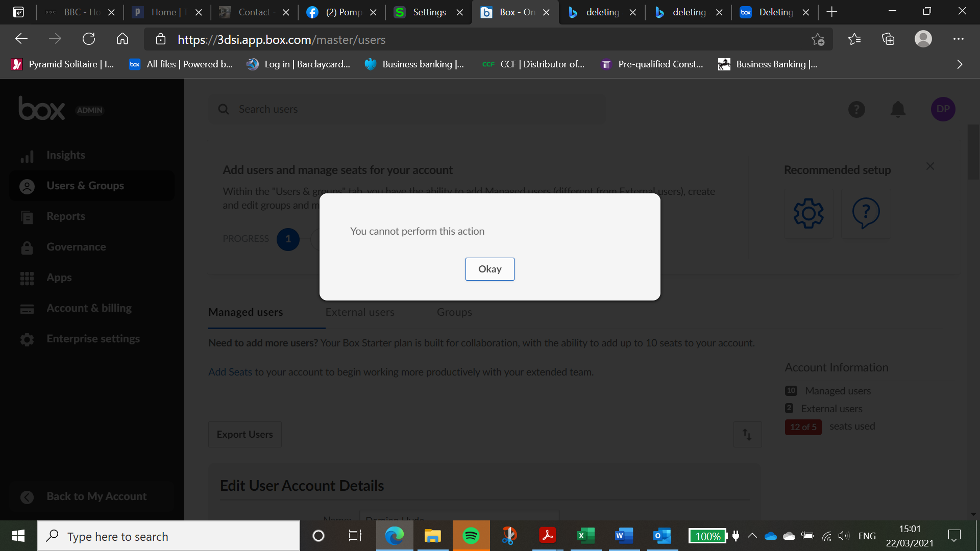
Task: Click the address bar URL
Action: point(281,40)
